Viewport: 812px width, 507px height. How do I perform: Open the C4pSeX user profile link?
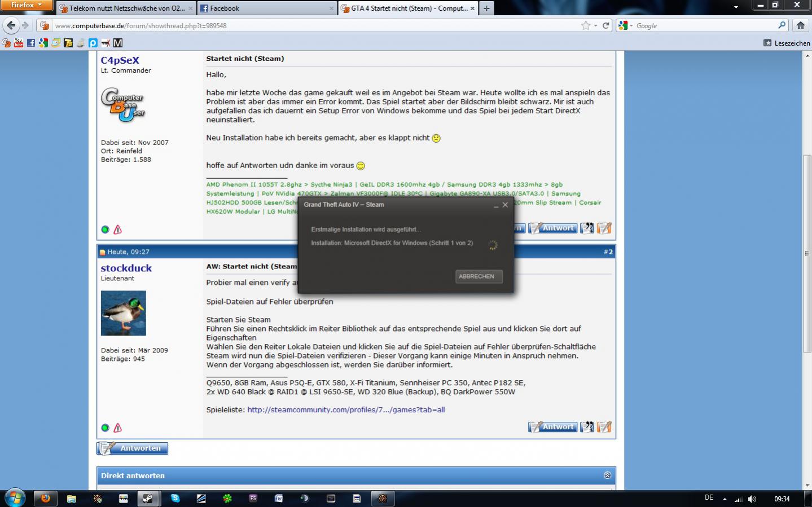point(120,60)
